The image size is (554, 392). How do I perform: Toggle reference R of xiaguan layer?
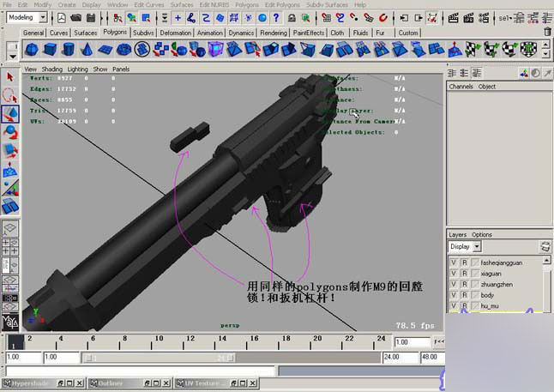pos(465,274)
